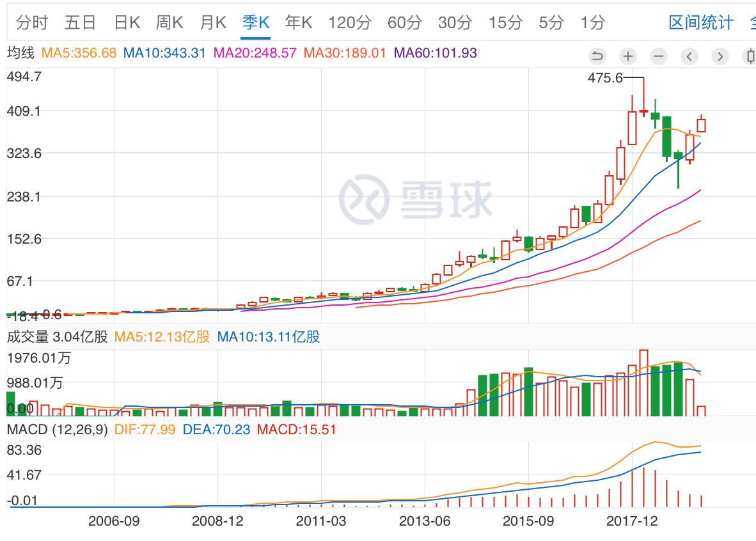Viewport: 756px width, 541px height.
Task: Zoom in chart with plus icon
Action: click(627, 56)
